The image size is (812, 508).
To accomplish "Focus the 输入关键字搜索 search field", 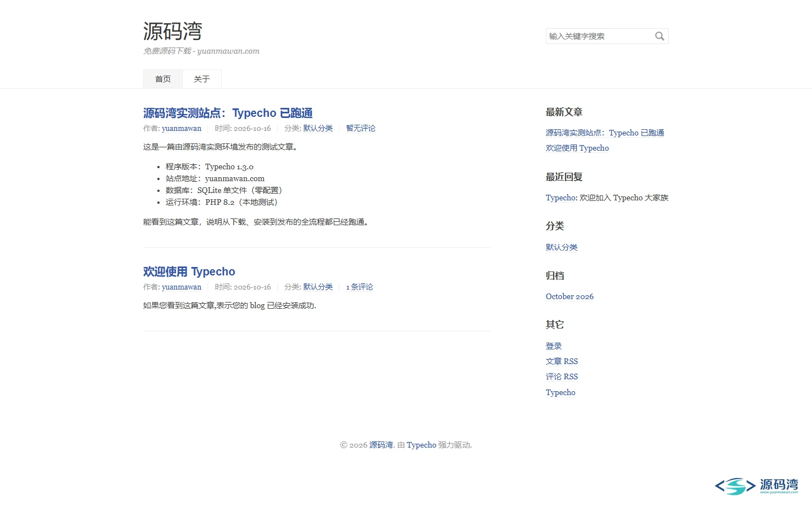I will 607,36.
